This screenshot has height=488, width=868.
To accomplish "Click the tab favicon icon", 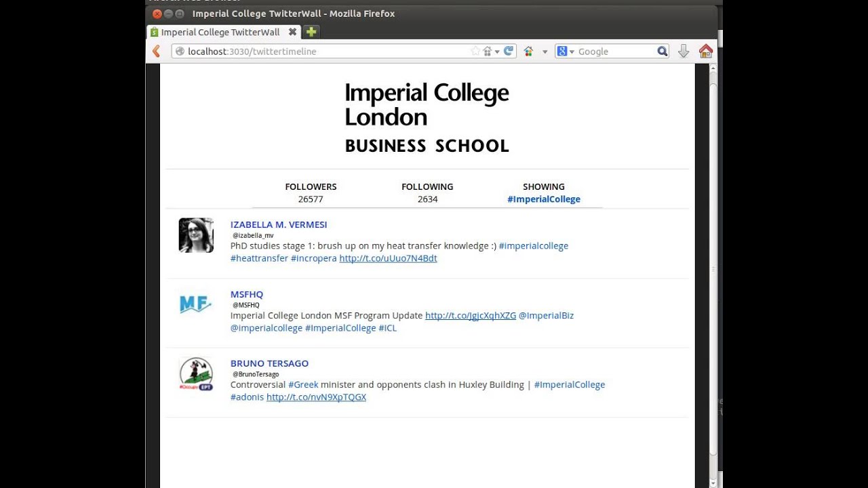I will [x=154, y=32].
